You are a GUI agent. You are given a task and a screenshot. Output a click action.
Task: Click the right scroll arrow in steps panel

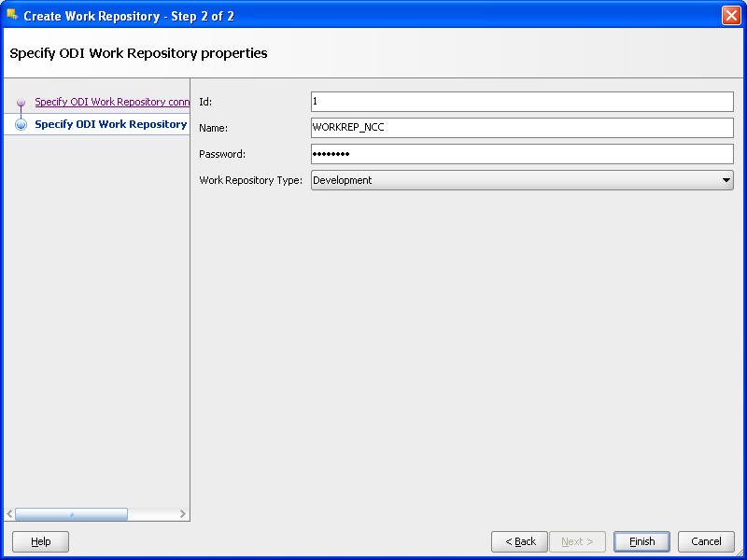(x=183, y=514)
